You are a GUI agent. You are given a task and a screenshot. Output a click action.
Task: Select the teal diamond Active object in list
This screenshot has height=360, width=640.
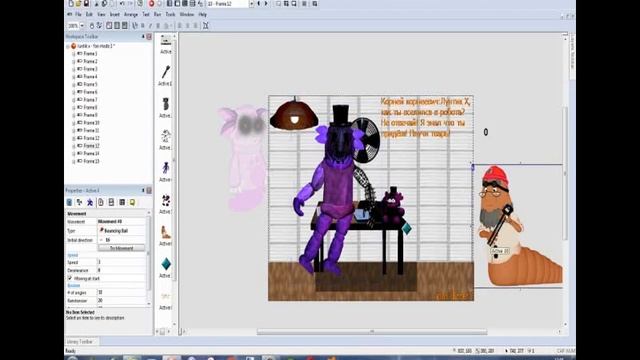click(166, 264)
